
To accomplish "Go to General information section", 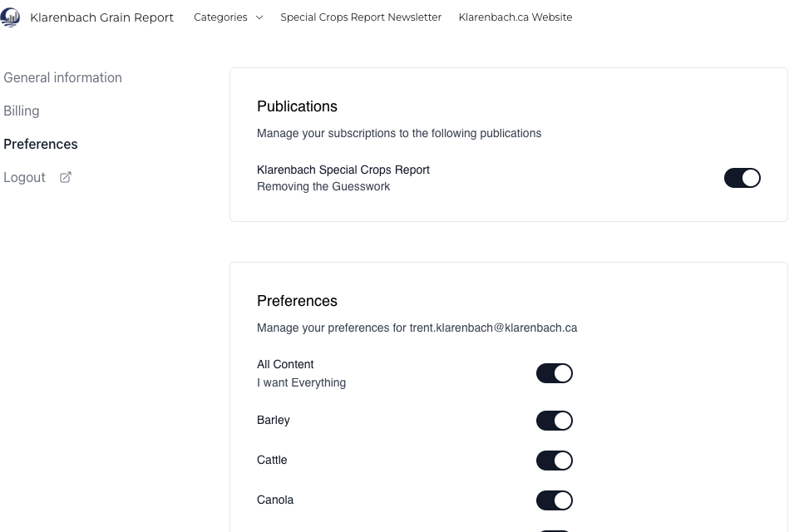I will point(63,77).
